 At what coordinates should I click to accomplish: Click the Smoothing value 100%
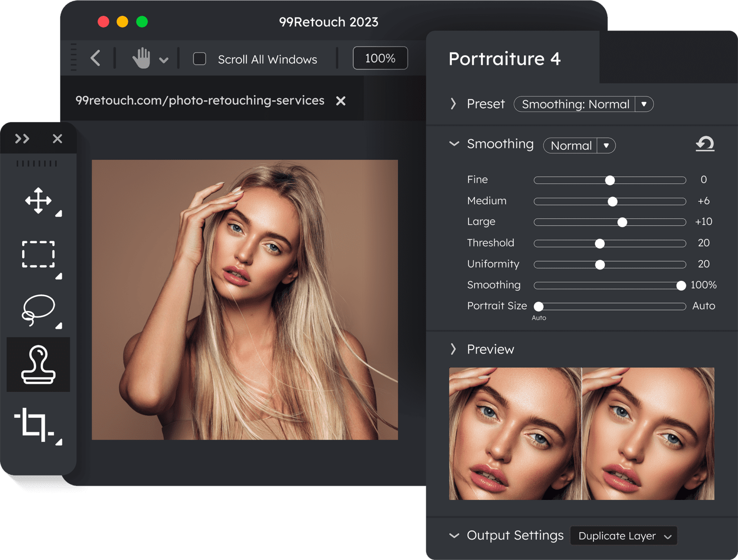[703, 285]
